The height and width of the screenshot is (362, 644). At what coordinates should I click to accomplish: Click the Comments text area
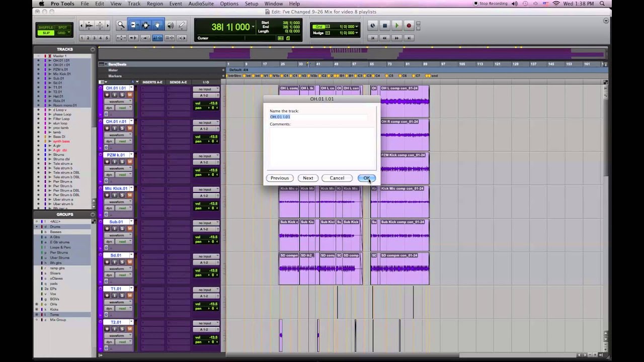coord(322,147)
